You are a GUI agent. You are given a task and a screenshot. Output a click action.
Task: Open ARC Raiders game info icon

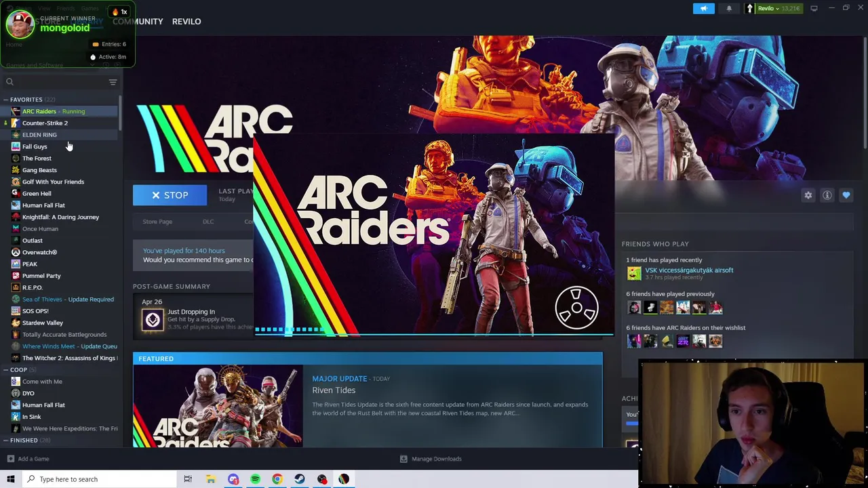(827, 195)
